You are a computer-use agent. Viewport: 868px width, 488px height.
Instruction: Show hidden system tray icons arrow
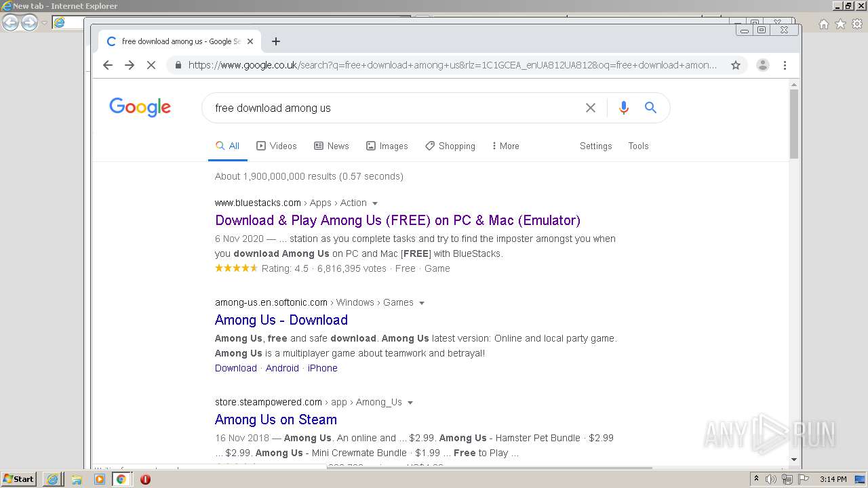pos(756,479)
